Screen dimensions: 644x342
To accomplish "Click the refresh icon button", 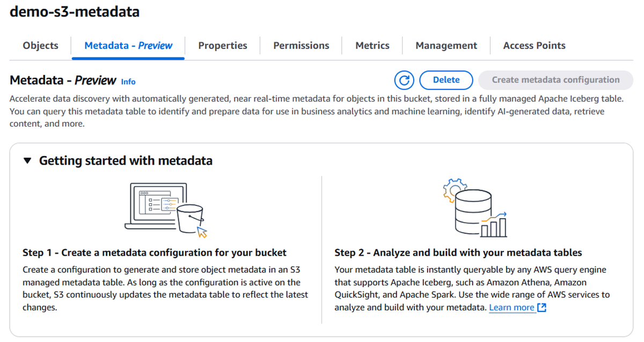I will point(404,80).
